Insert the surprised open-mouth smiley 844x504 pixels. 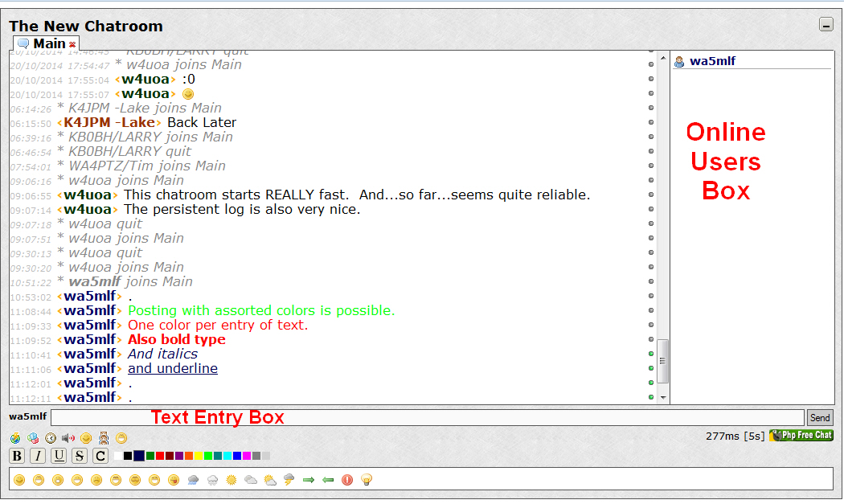(58, 480)
